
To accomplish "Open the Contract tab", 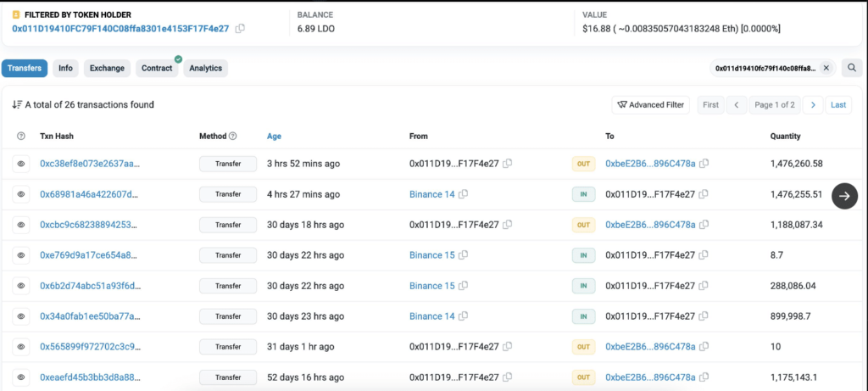I will (x=157, y=68).
